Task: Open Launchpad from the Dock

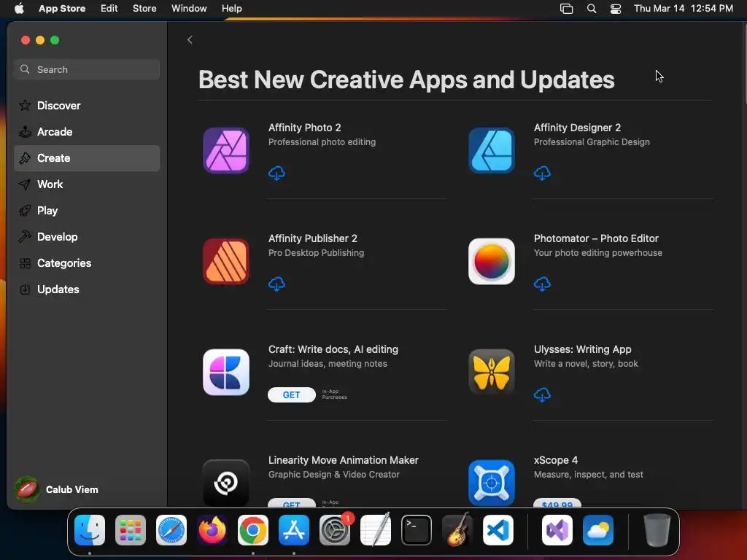Action: point(131,530)
